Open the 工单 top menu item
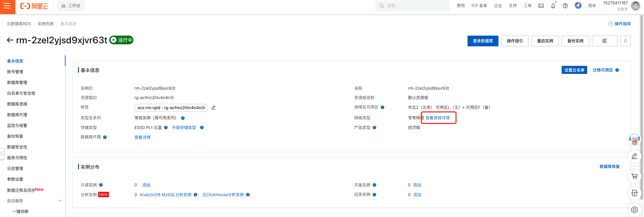 527,6
